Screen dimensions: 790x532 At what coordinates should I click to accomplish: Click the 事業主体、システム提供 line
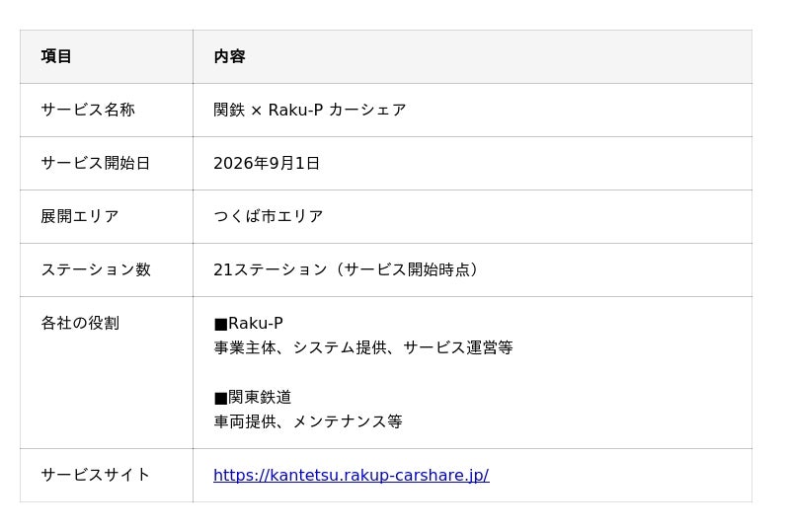click(363, 347)
